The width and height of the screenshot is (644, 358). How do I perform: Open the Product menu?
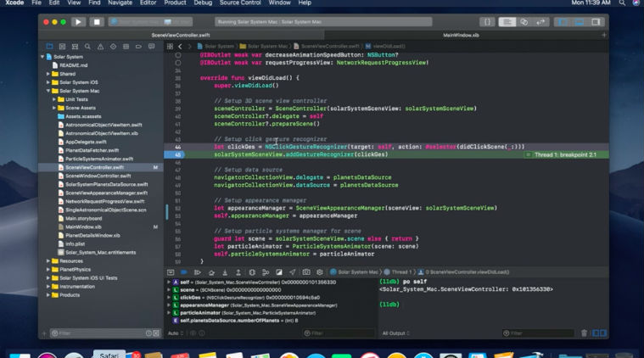[x=175, y=3]
